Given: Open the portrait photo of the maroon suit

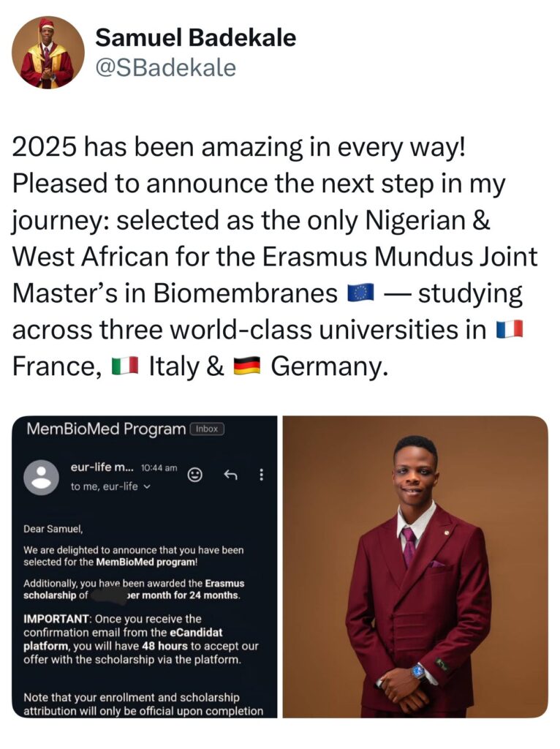Looking at the screenshot, I should [x=415, y=567].
